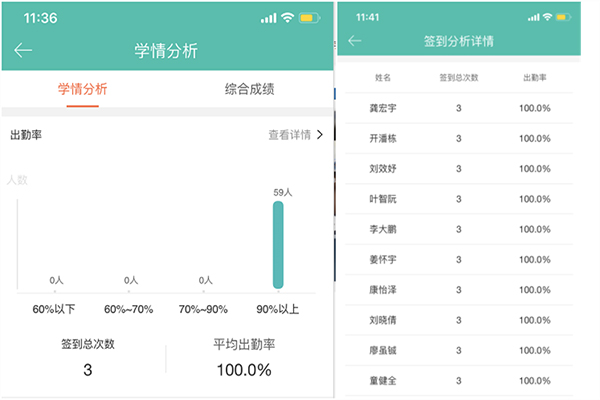
Task: Tap back arrow on 签到分析详情 screen
Action: point(355,41)
